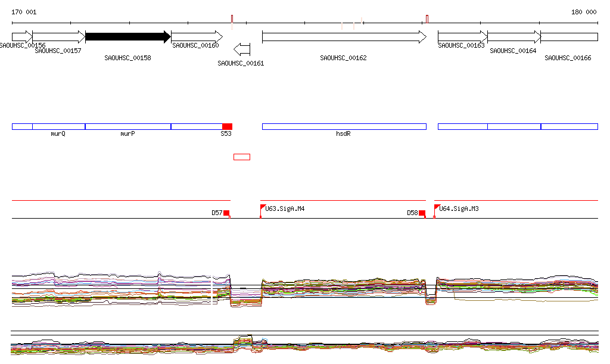Image resolution: width=610 pixels, height=364 pixels.
Task: Select the blue box under SAOUHSC_00163
Action: coord(462,126)
